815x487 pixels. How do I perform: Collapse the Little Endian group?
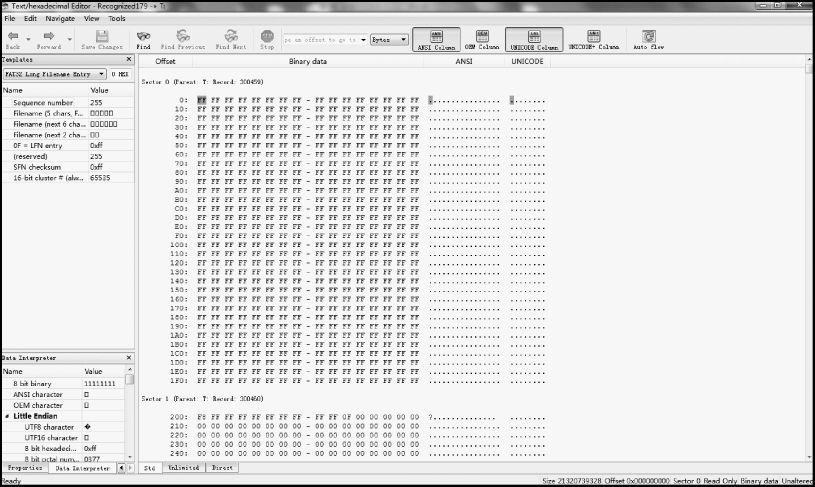pos(7,416)
